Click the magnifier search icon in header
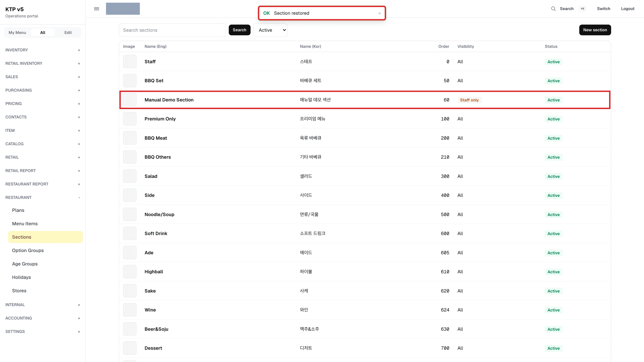 [x=553, y=9]
